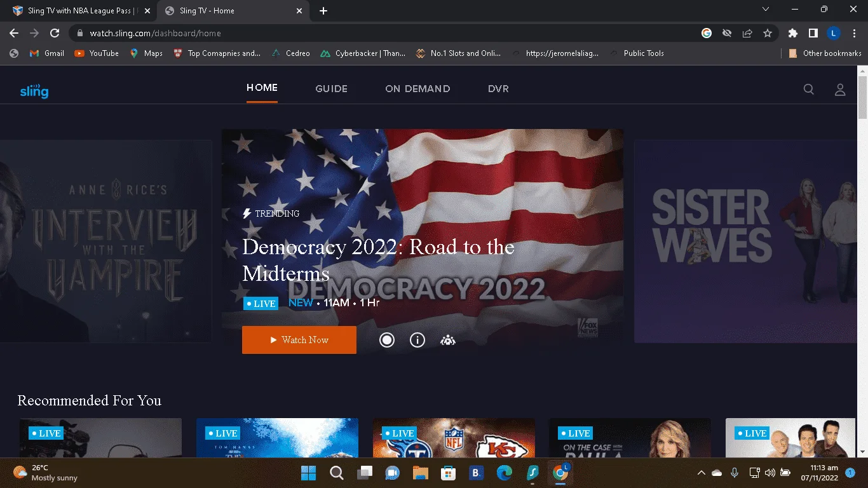The width and height of the screenshot is (868, 488).
Task: Show hidden system tray icons
Action: tap(702, 473)
